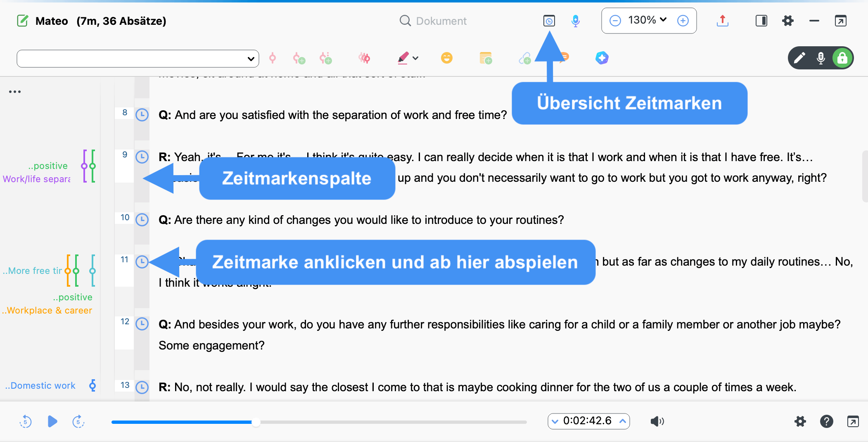Play from the timestamp of paragraph 11
This screenshot has height=442, width=868.
tap(142, 261)
